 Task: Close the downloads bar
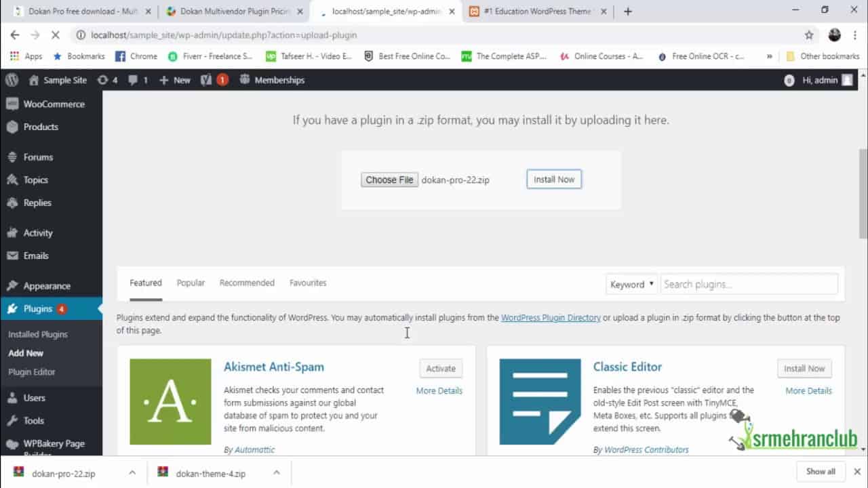pyautogui.click(x=858, y=472)
